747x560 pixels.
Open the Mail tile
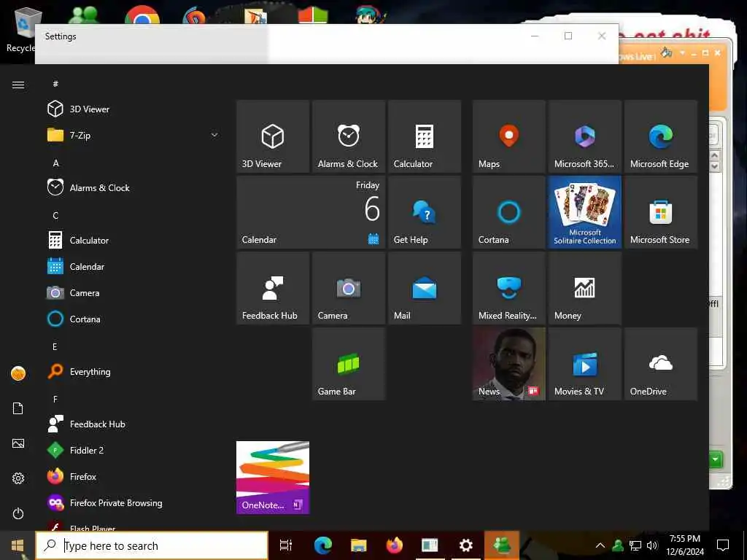(x=425, y=288)
